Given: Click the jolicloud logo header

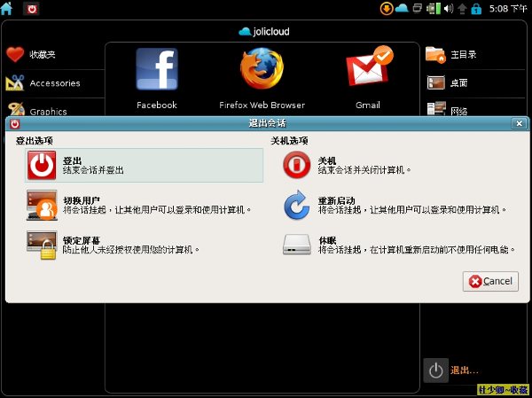Looking at the screenshot, I should pos(264,32).
